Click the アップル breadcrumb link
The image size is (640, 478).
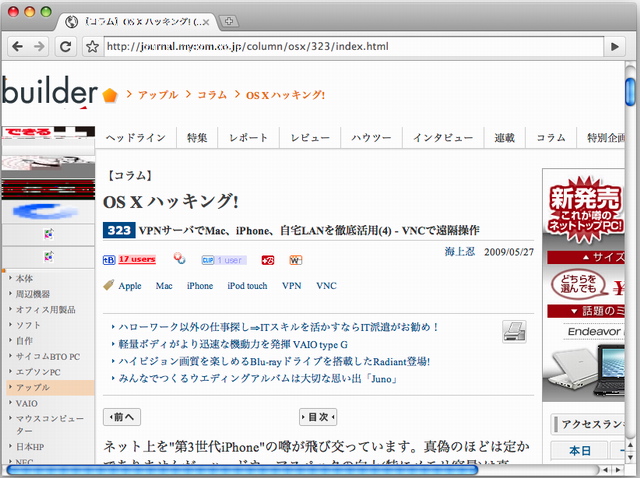158,95
